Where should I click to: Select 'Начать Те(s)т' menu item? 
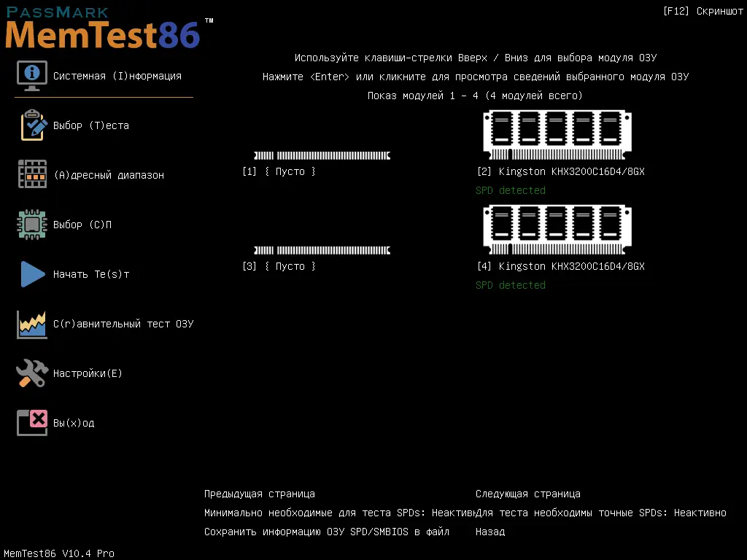coord(91,274)
